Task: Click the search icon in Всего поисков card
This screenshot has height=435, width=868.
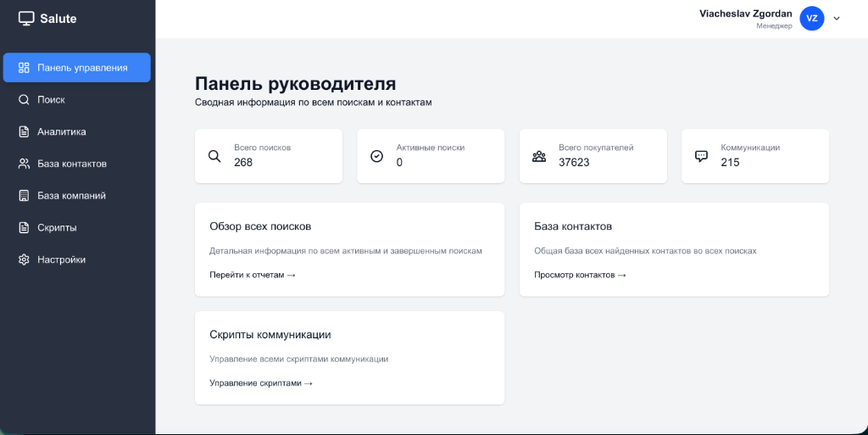Action: click(x=214, y=156)
